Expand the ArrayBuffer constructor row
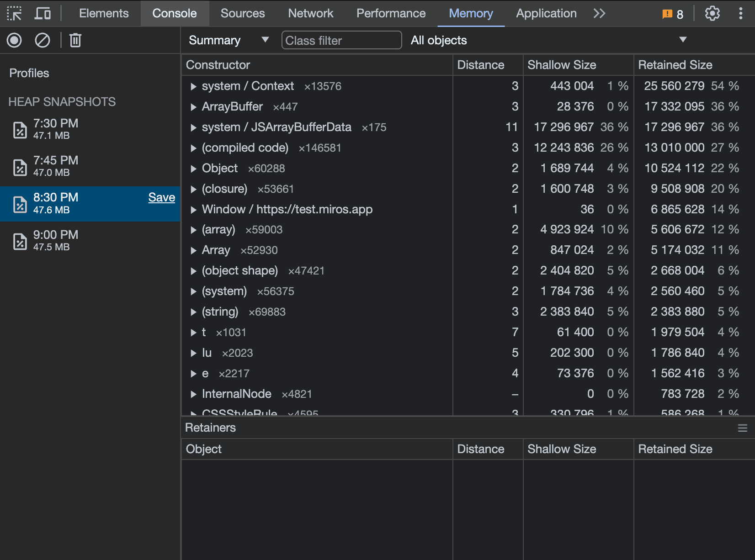 (x=193, y=107)
